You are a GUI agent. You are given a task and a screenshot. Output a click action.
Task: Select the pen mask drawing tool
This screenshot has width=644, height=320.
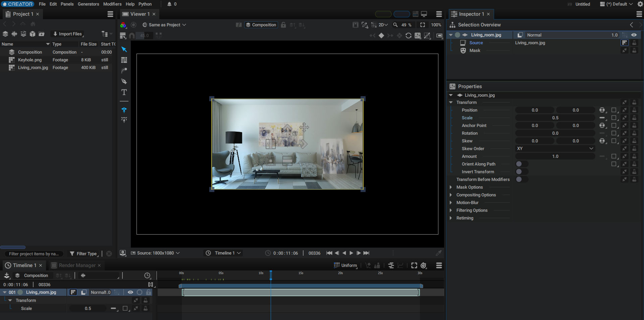[x=124, y=81]
